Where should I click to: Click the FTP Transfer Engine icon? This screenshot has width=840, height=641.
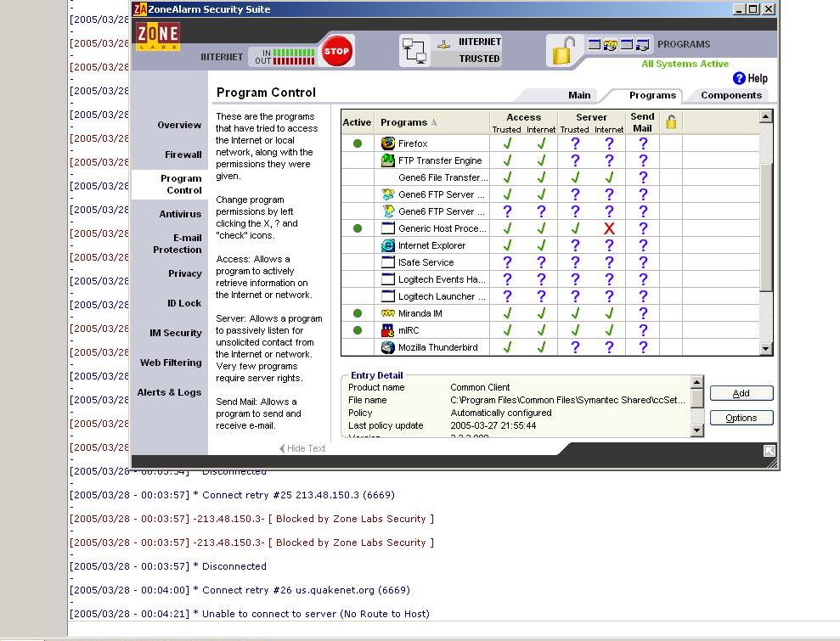click(x=388, y=160)
